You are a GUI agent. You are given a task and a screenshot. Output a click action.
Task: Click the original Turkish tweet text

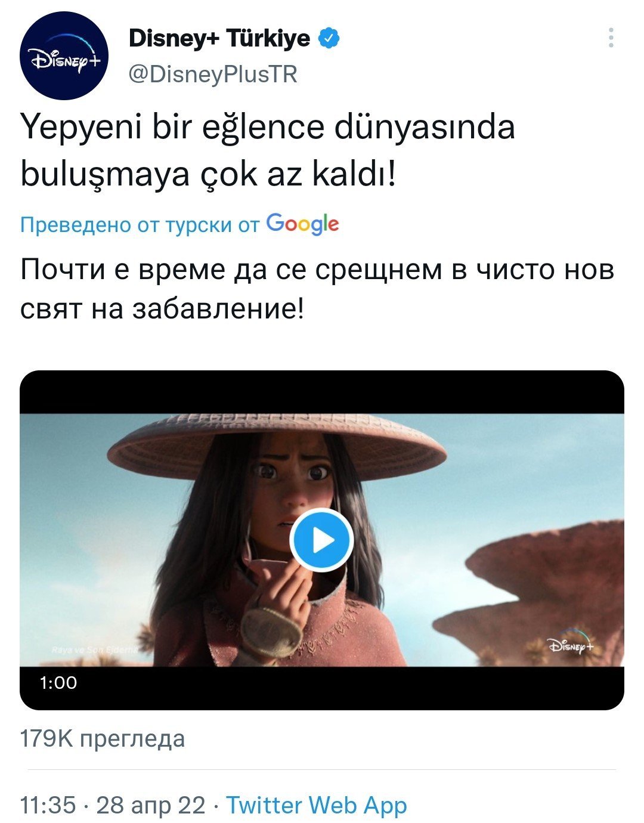[x=268, y=150]
